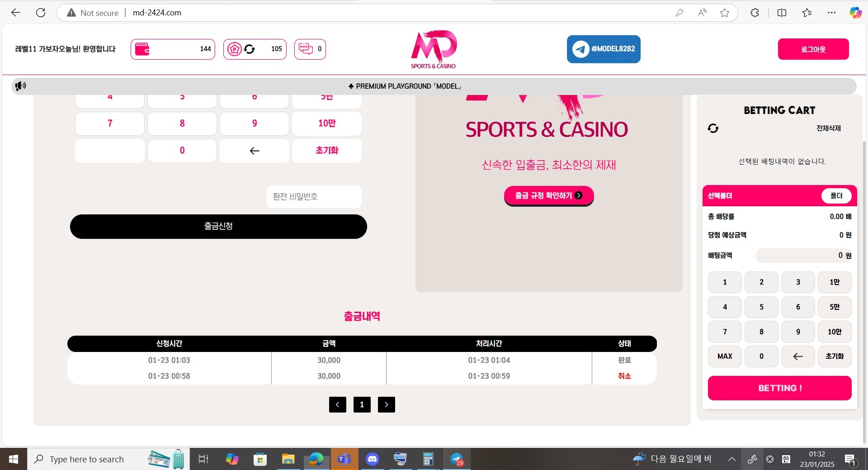Click withdrawal keypad number 0
The height and width of the screenshot is (470, 868).
182,151
